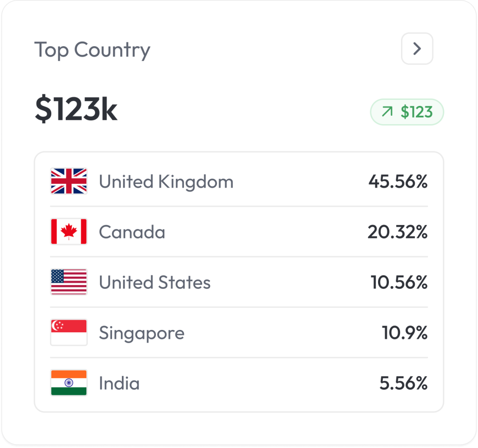Screen dimensions: 478x448
Task: Click the 45.56% value for United Kingdom
Action: click(x=398, y=182)
